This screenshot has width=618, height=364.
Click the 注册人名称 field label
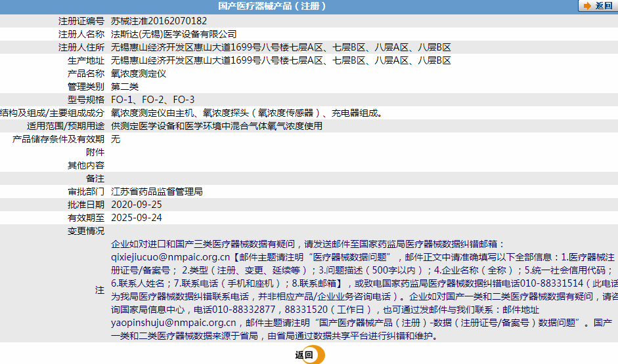[x=81, y=34]
